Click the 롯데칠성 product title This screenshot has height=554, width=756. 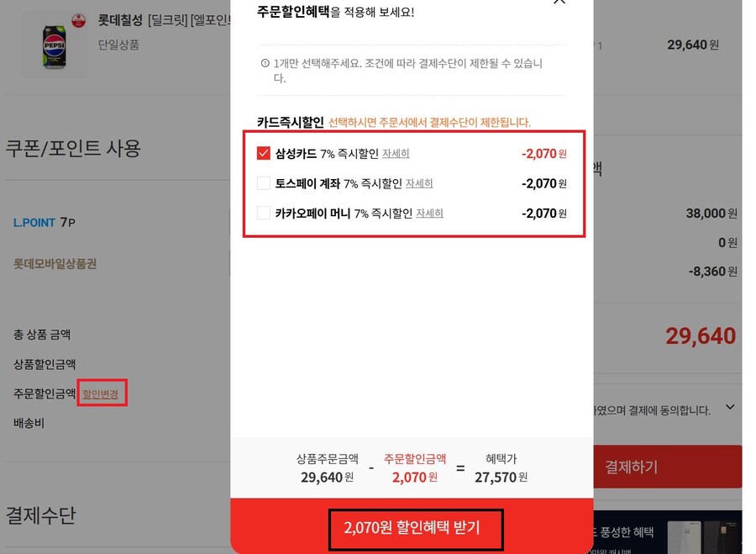pyautogui.click(x=120, y=20)
